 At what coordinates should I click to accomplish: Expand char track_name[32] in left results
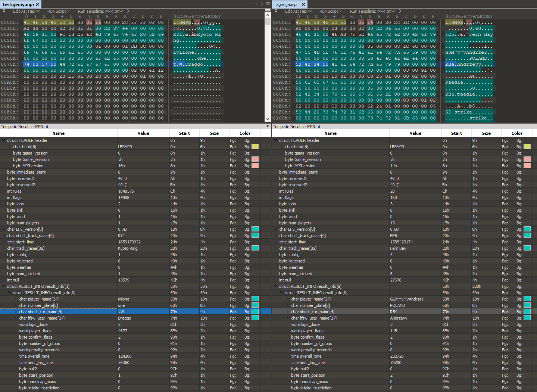4,248
